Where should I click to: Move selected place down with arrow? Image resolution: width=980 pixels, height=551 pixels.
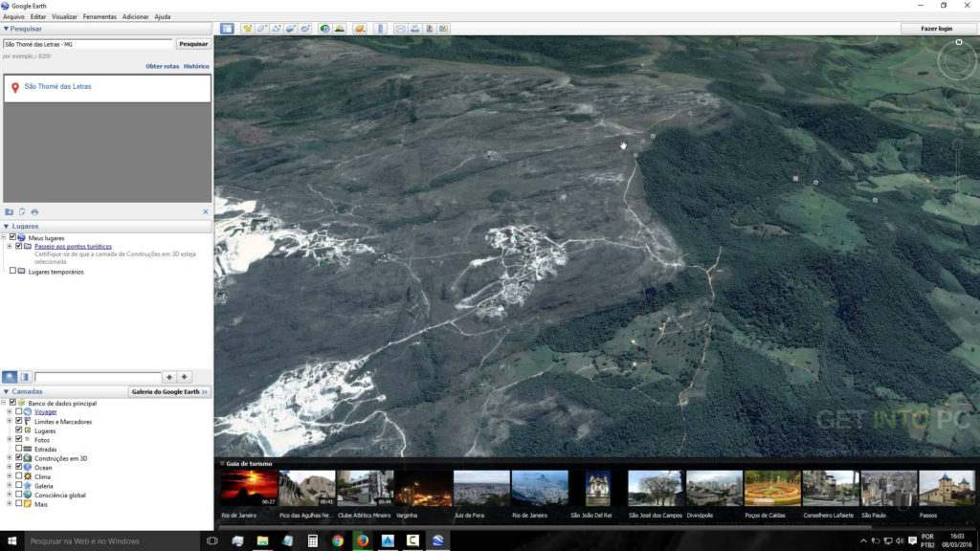[x=185, y=377]
